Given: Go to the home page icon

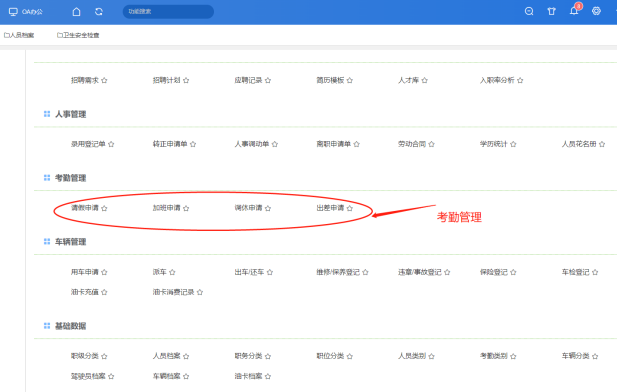Looking at the screenshot, I should click(x=76, y=12).
